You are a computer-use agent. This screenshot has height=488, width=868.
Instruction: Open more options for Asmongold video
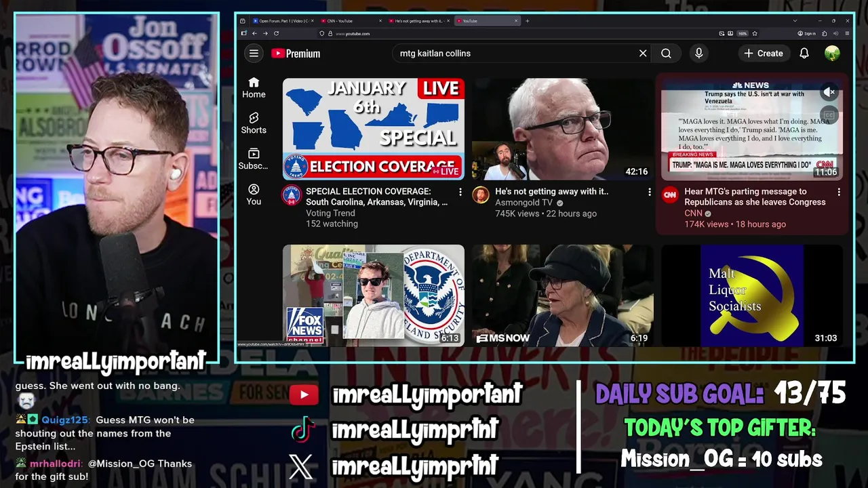(650, 192)
